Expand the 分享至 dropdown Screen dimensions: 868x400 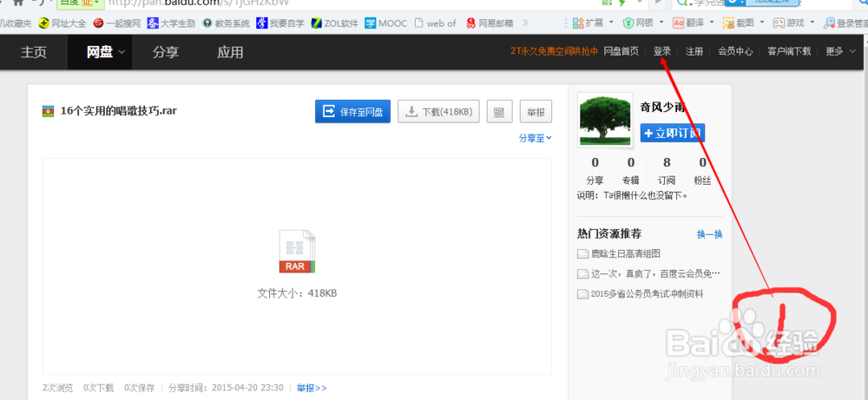[x=536, y=139]
